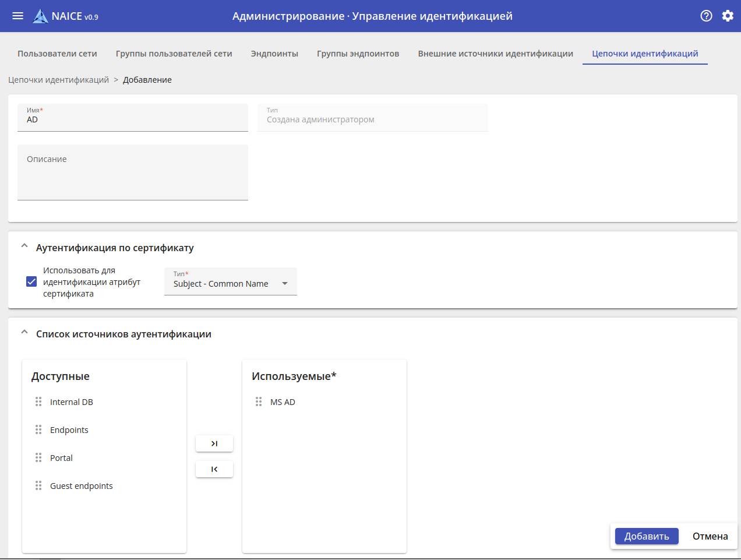741x560 pixels.
Task: Click the move-to-available arrow button
Action: (214, 469)
